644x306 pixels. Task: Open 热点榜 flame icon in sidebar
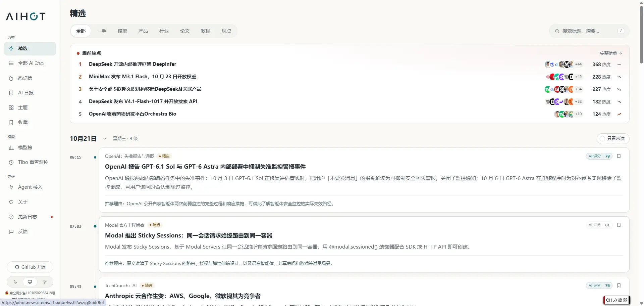[x=11, y=78]
